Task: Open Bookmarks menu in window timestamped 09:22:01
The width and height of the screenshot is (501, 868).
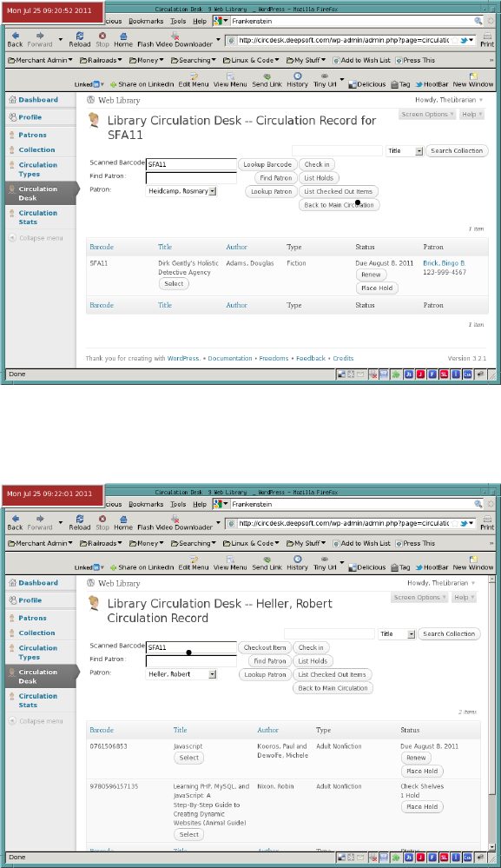Action: [x=146, y=504]
